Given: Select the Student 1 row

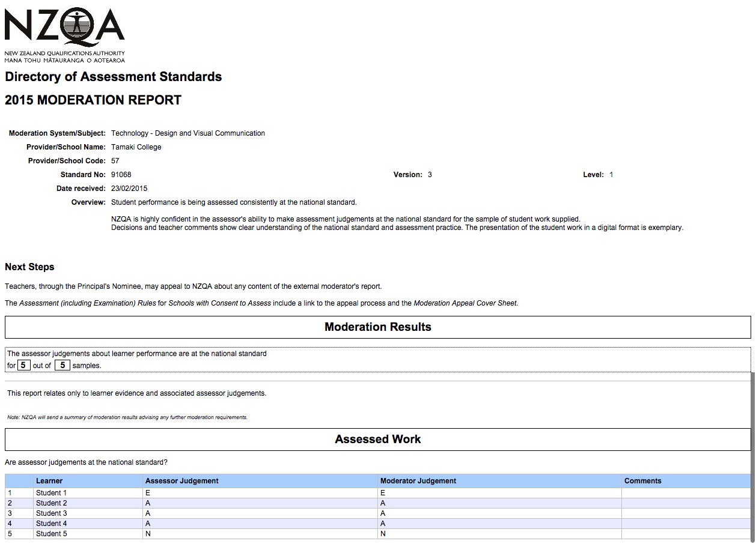Looking at the screenshot, I should (378, 493).
